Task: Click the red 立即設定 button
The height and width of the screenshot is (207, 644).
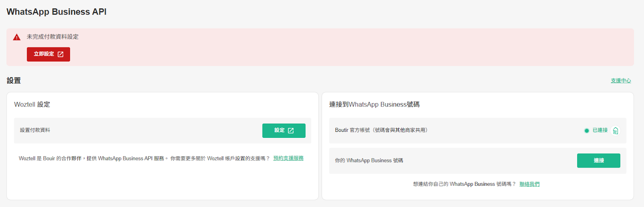Action: click(48, 54)
